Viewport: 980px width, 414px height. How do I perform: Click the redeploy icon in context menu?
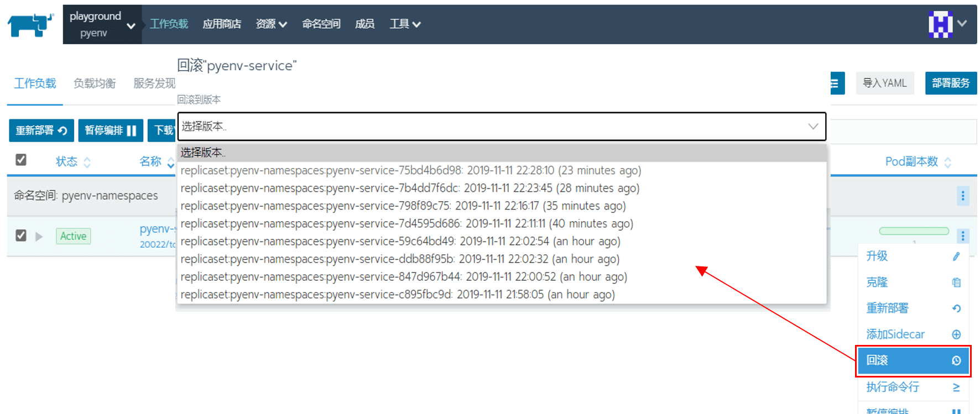click(x=956, y=308)
